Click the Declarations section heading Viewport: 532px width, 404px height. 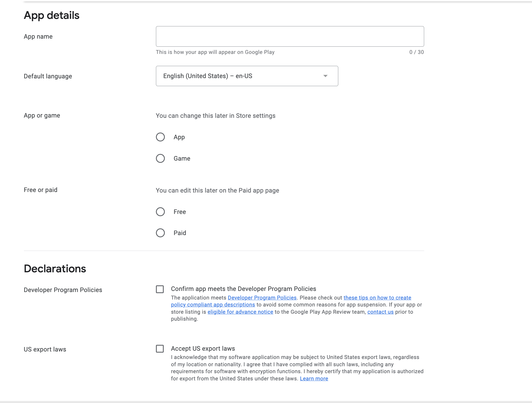[x=54, y=268]
